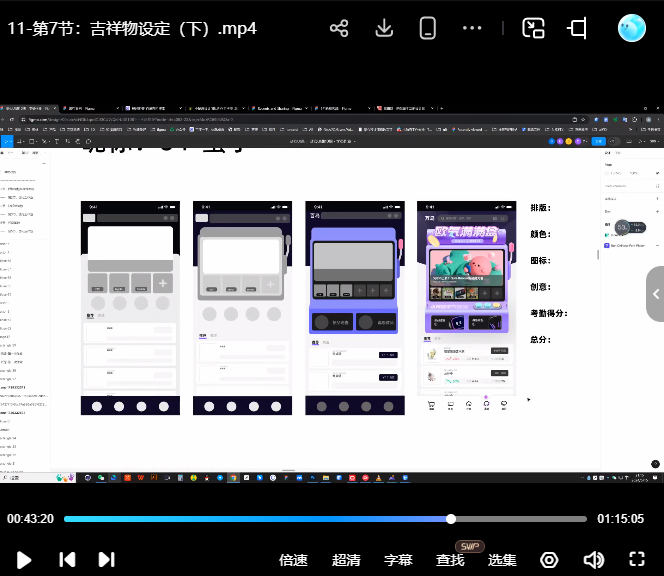Click the pin window on top icon
This screenshot has height=576, width=664.
[578, 28]
